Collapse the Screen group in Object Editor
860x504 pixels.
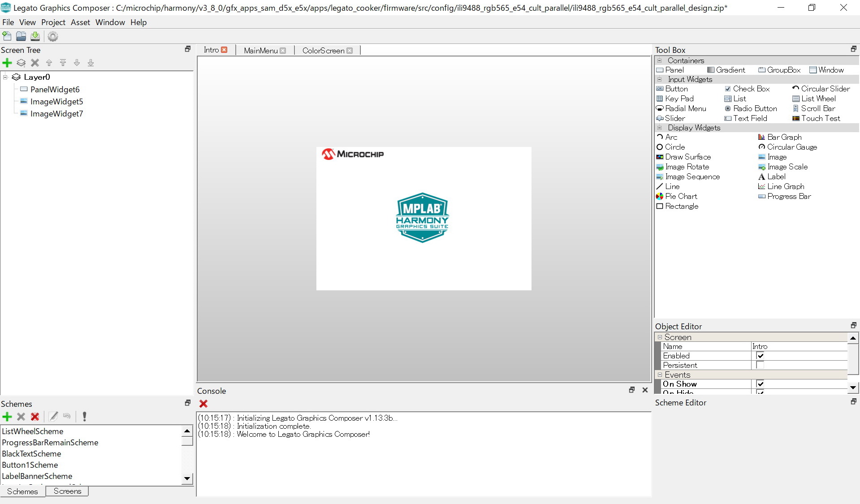click(660, 337)
